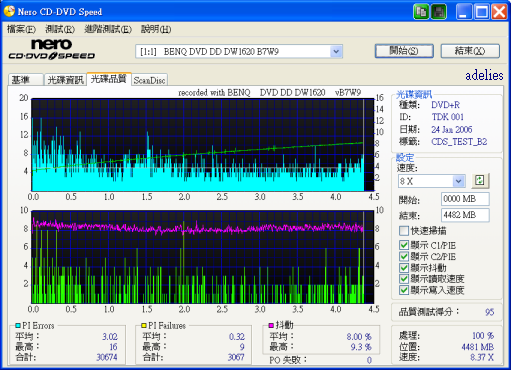The image size is (511, 370).
Task: Toggle the 快速掃描 quick scan checkbox
Action: [404, 230]
